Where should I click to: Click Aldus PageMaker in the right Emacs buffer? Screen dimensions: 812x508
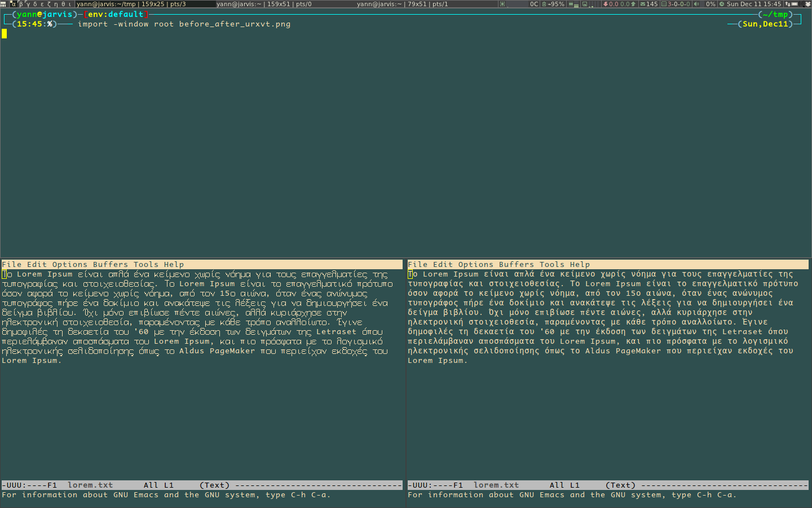tap(623, 351)
